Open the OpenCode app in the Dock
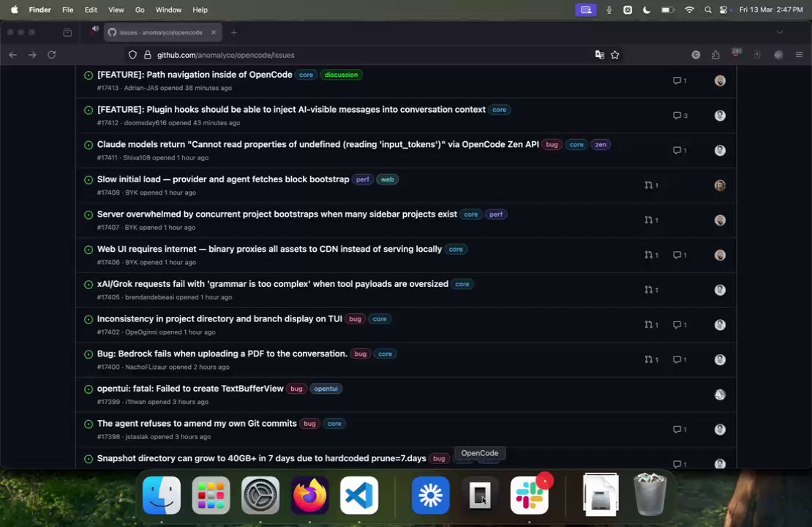The width and height of the screenshot is (812, 527). [x=480, y=496]
